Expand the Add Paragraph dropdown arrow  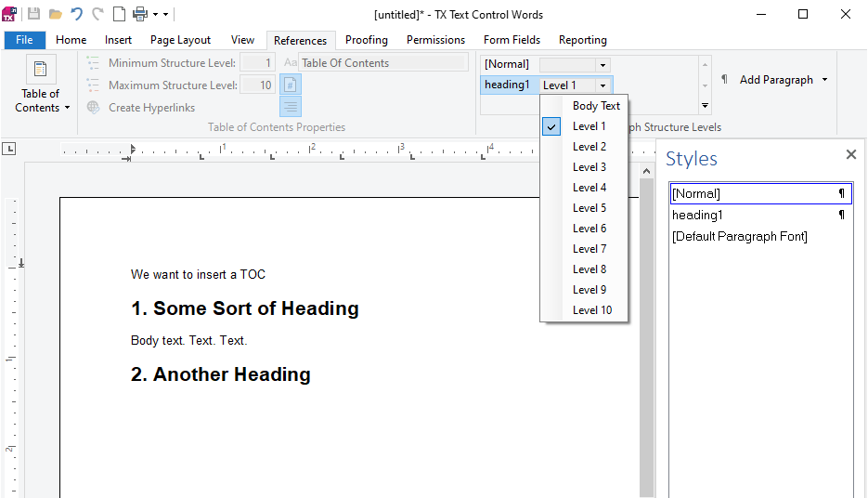pyautogui.click(x=824, y=80)
